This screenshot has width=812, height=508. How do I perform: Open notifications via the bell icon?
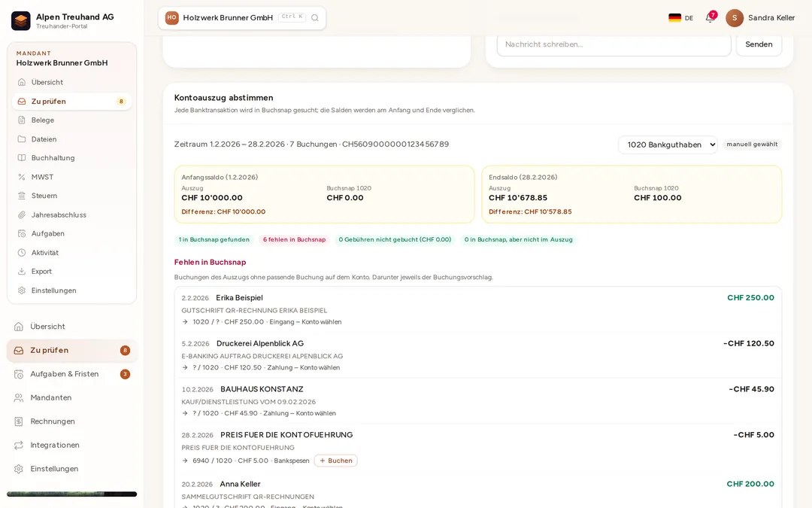[x=710, y=17]
